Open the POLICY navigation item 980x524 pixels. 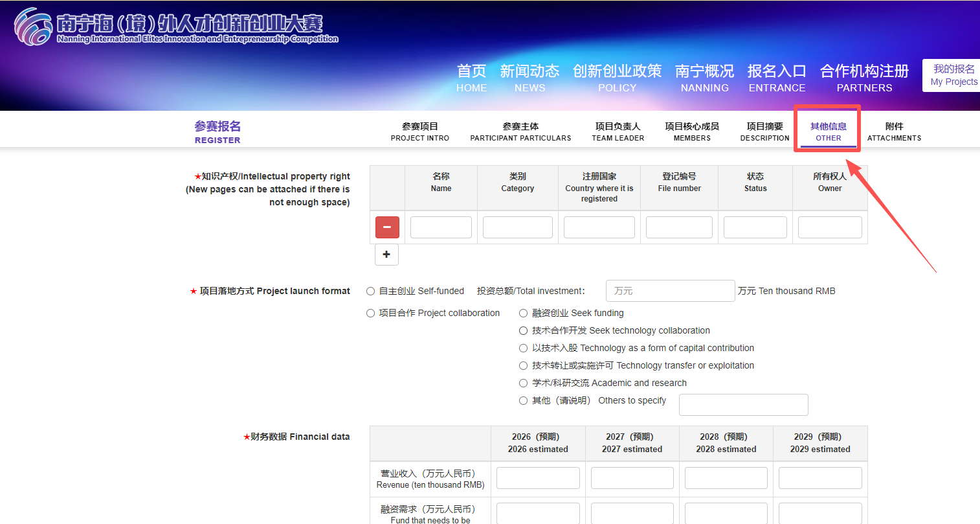click(x=617, y=78)
